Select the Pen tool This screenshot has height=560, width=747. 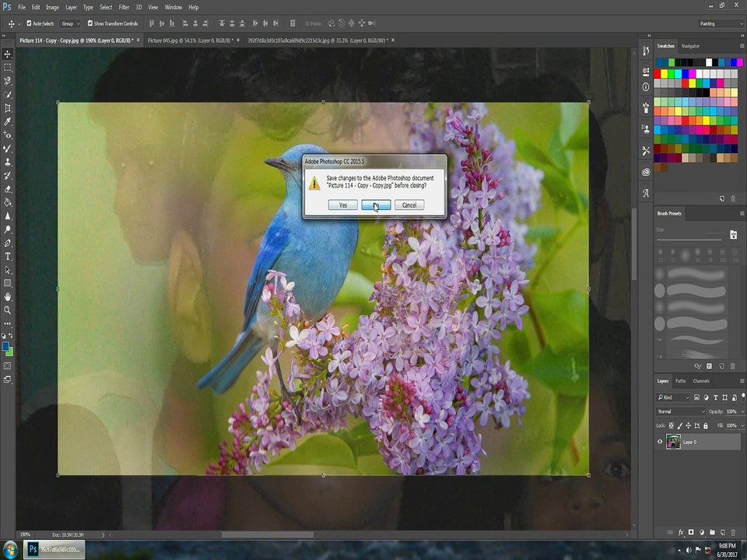point(8,243)
